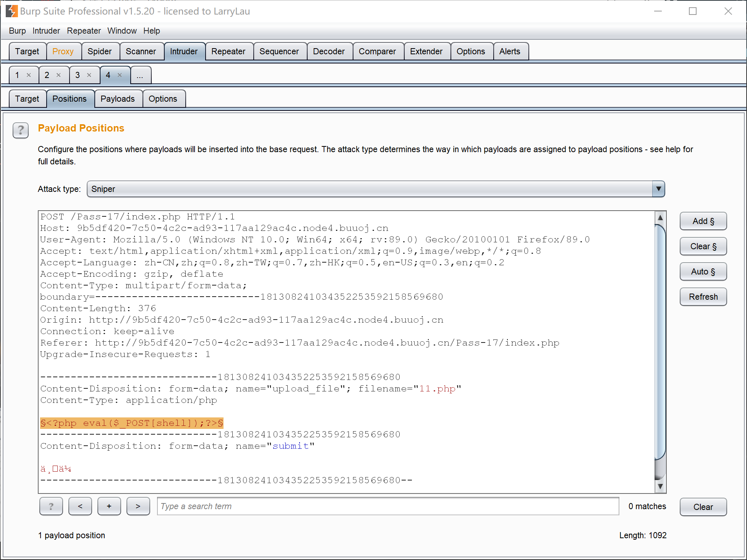Open the Help menu

point(152,31)
